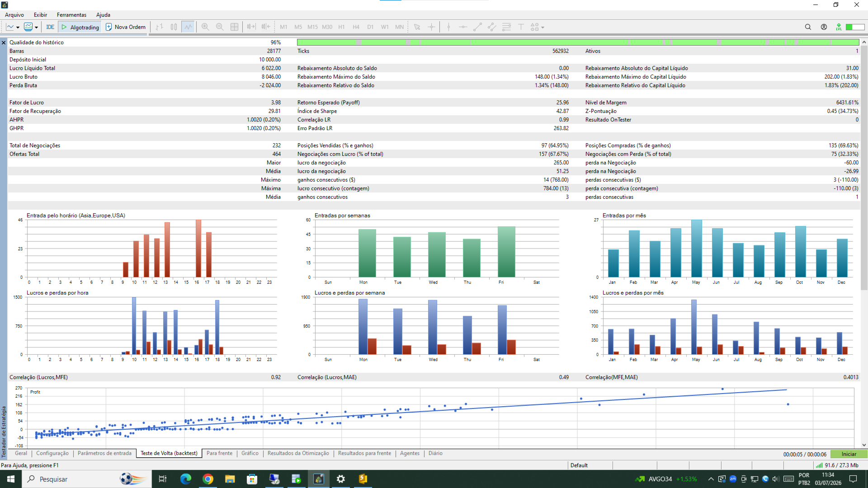Open the user account icon
868x488 pixels.
[824, 27]
